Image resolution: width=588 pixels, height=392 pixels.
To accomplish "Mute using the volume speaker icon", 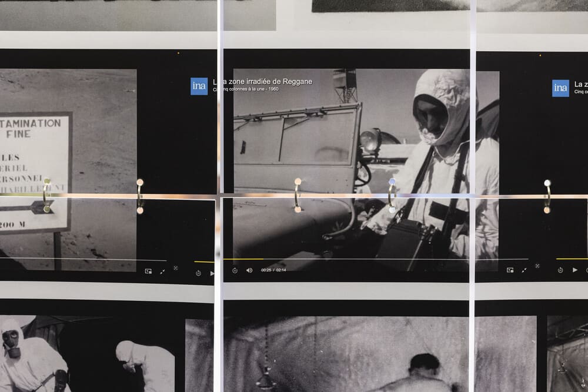I will tap(249, 270).
